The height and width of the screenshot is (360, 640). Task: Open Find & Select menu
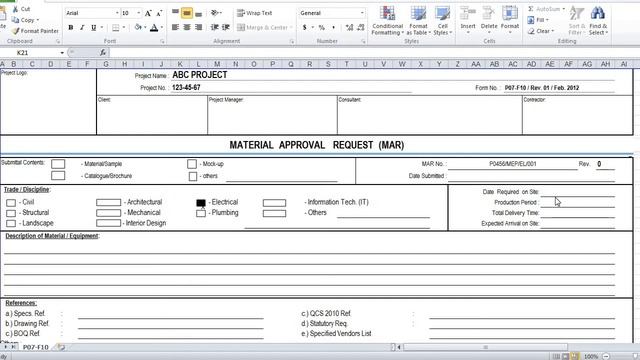pyautogui.click(x=598, y=20)
